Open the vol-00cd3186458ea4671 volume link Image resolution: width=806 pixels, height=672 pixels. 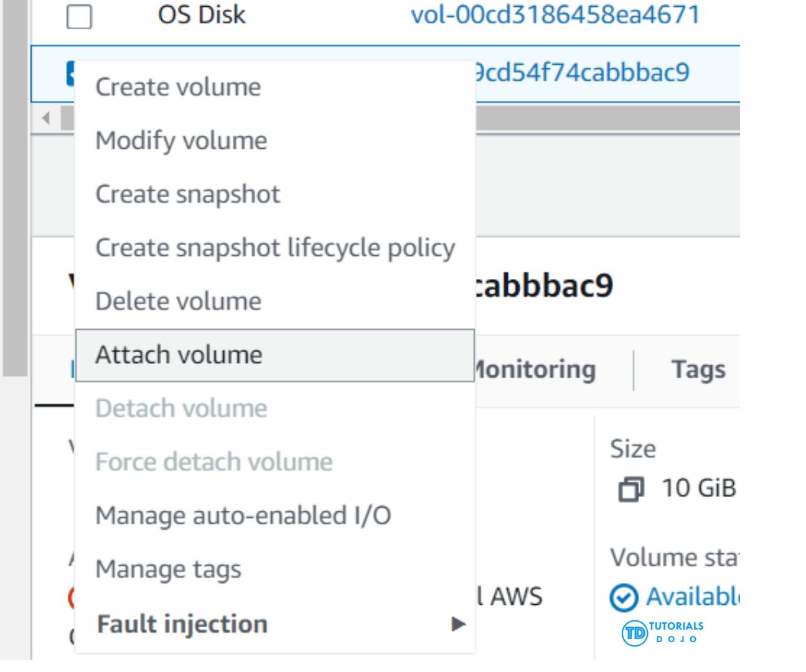tap(555, 14)
